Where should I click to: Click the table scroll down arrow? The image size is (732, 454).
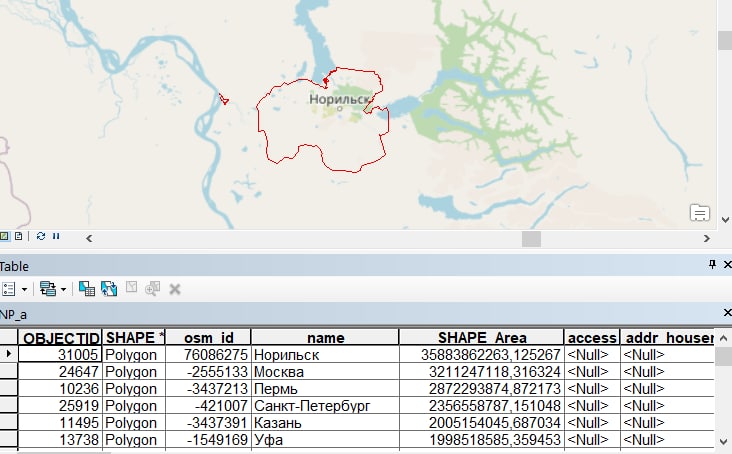coord(724,441)
